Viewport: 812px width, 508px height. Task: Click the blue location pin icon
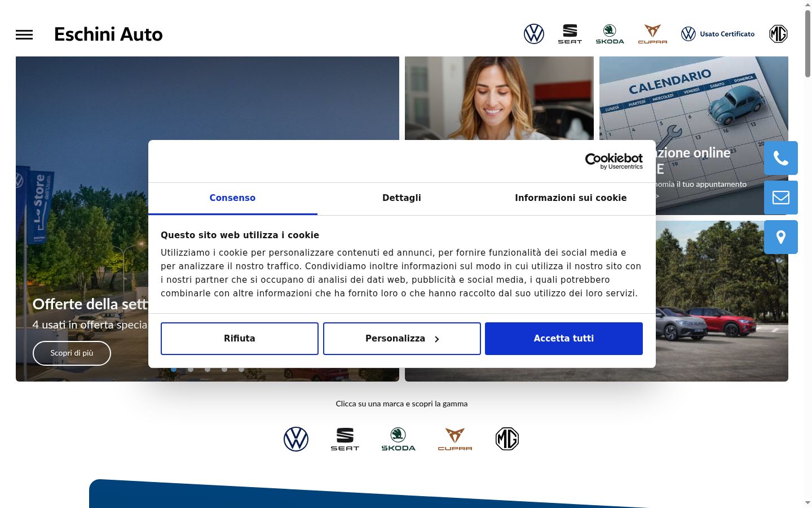point(781,237)
